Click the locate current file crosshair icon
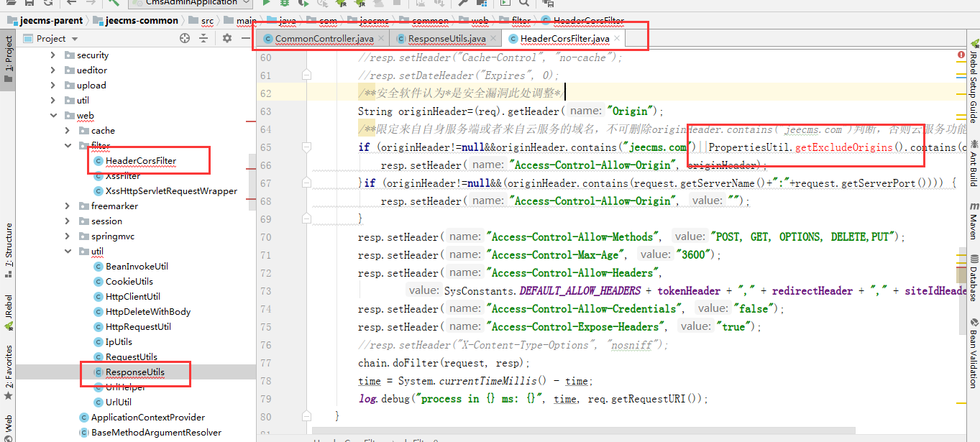This screenshot has width=980, height=442. pos(185,38)
